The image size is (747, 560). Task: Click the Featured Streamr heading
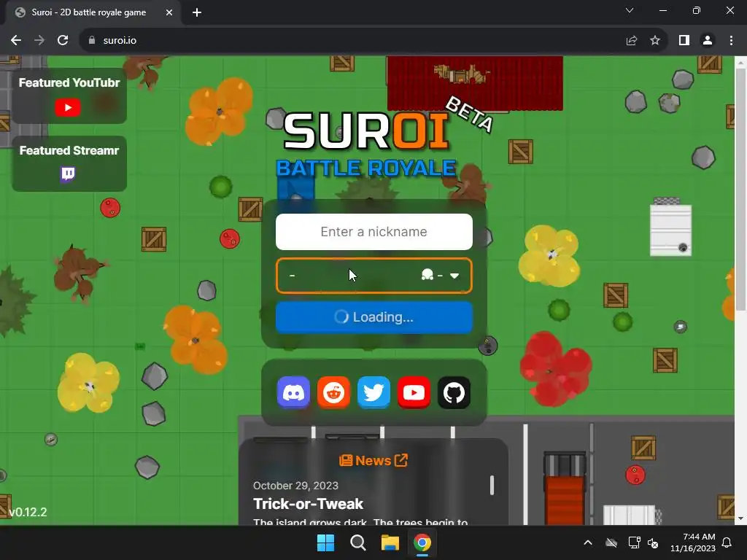click(69, 150)
